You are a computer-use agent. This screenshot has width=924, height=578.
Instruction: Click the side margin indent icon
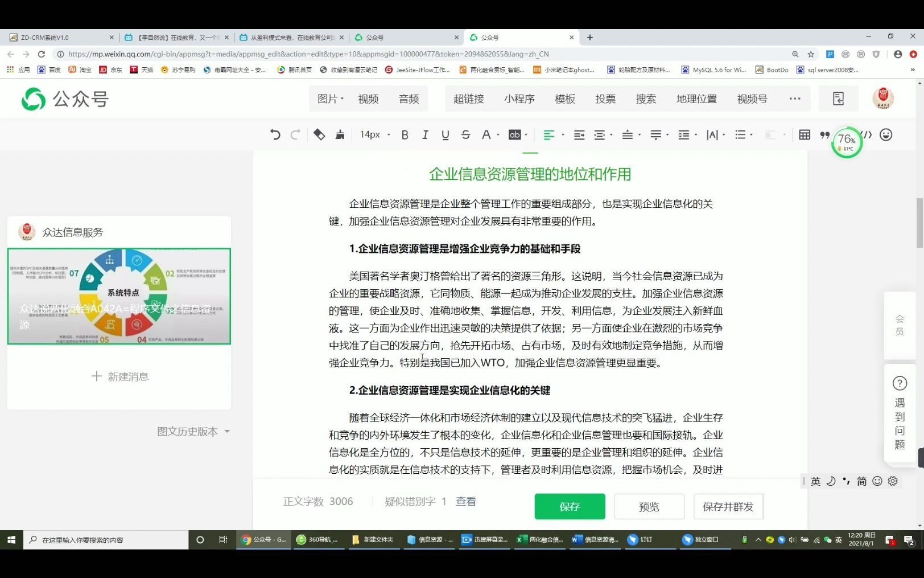pyautogui.click(x=599, y=135)
